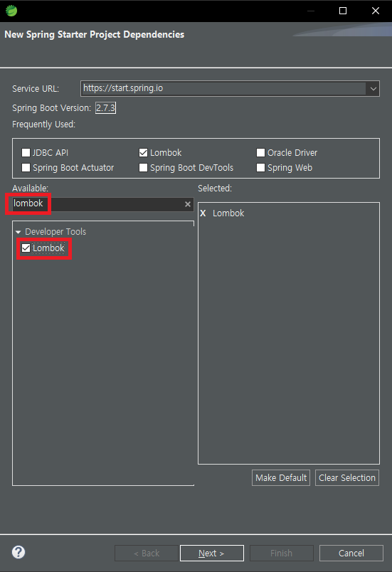Cancel the dialog with the Cancel button
This screenshot has height=572, width=392.
pyautogui.click(x=351, y=554)
